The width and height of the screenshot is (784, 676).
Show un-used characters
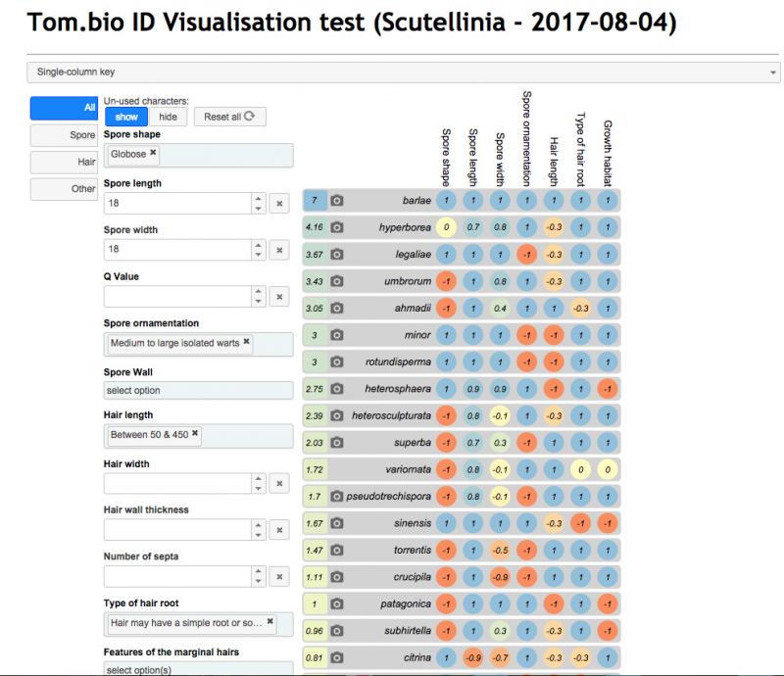[x=126, y=117]
